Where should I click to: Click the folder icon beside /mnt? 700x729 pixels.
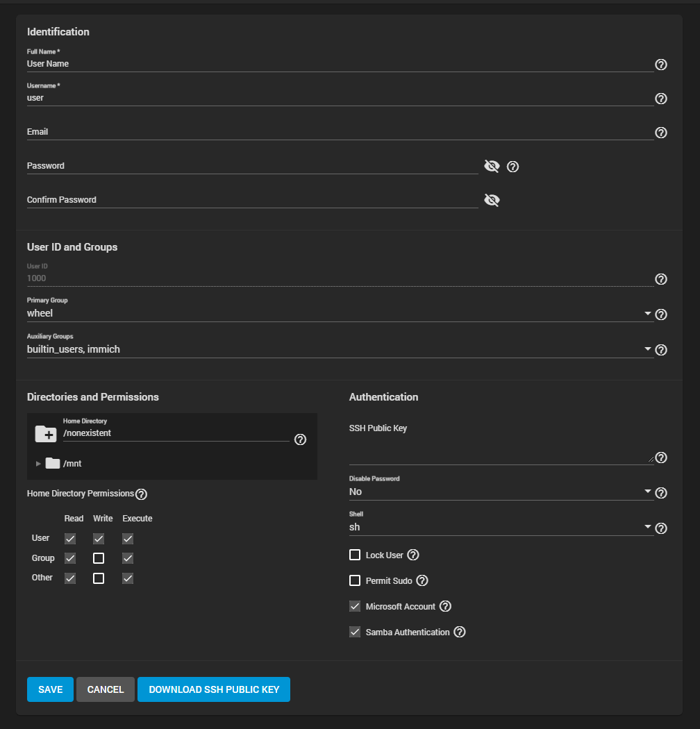[x=53, y=463]
